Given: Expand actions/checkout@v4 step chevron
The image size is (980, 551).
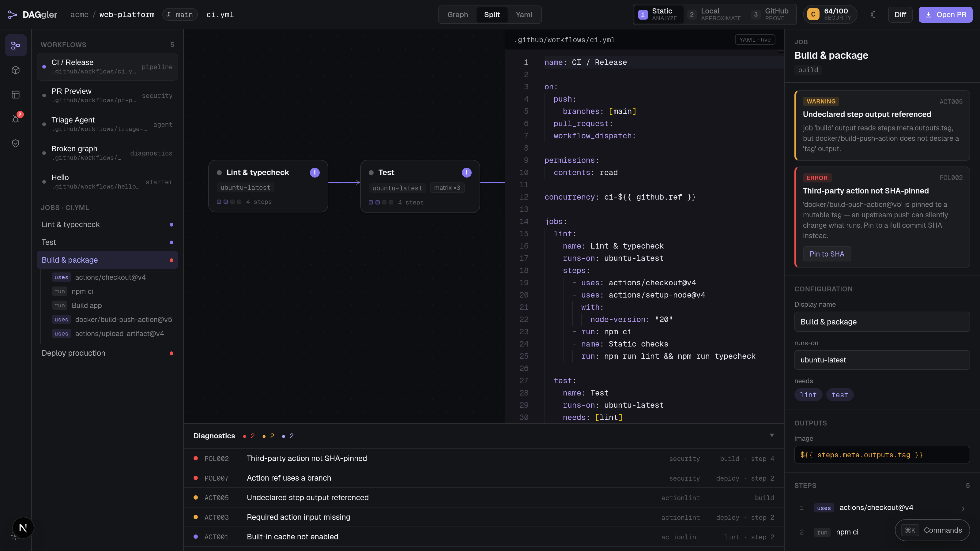Looking at the screenshot, I should [x=963, y=508].
